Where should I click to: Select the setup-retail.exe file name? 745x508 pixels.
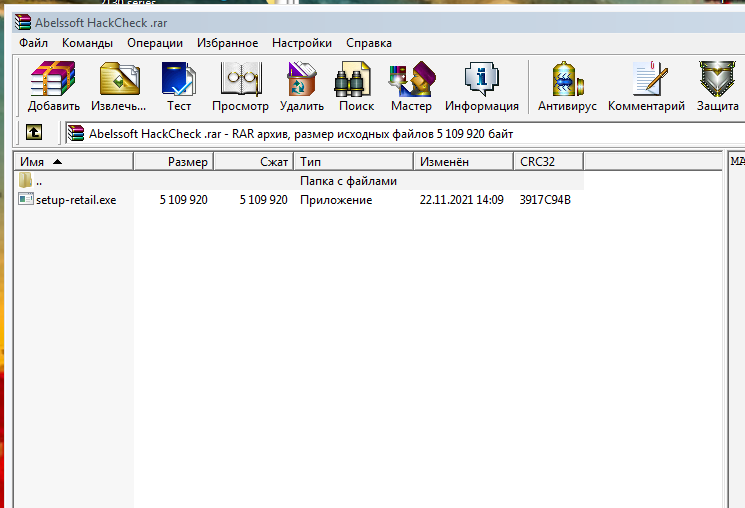[76, 200]
